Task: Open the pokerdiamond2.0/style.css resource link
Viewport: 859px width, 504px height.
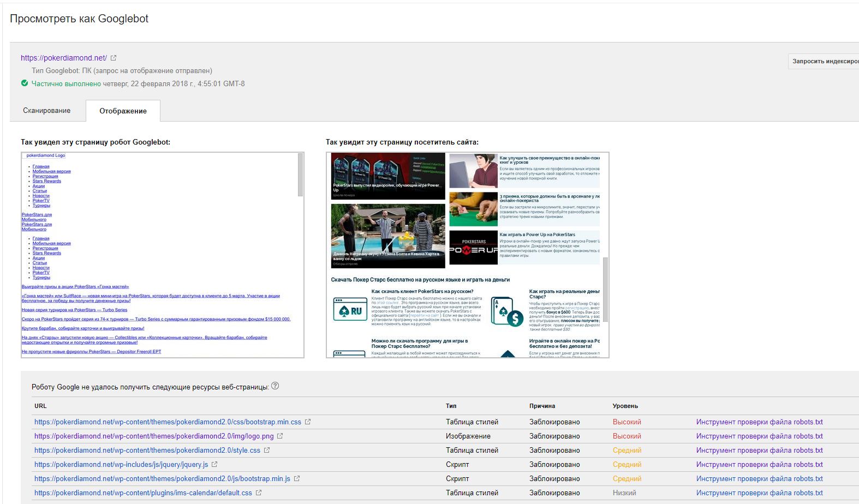Action: (x=147, y=450)
